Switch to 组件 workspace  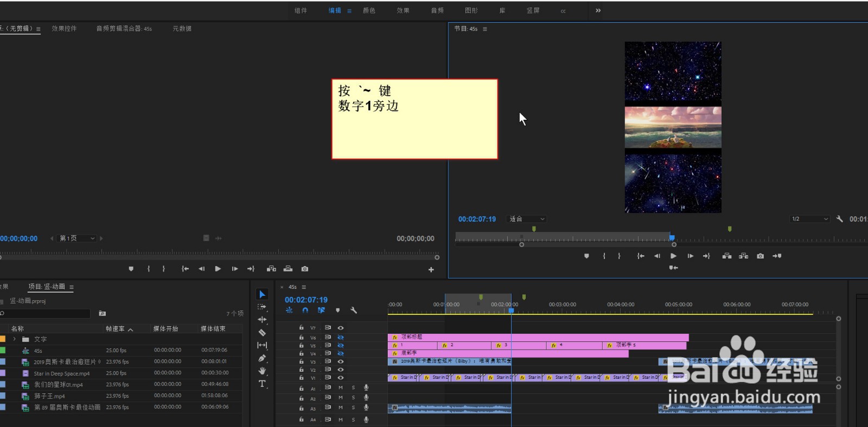click(x=301, y=10)
